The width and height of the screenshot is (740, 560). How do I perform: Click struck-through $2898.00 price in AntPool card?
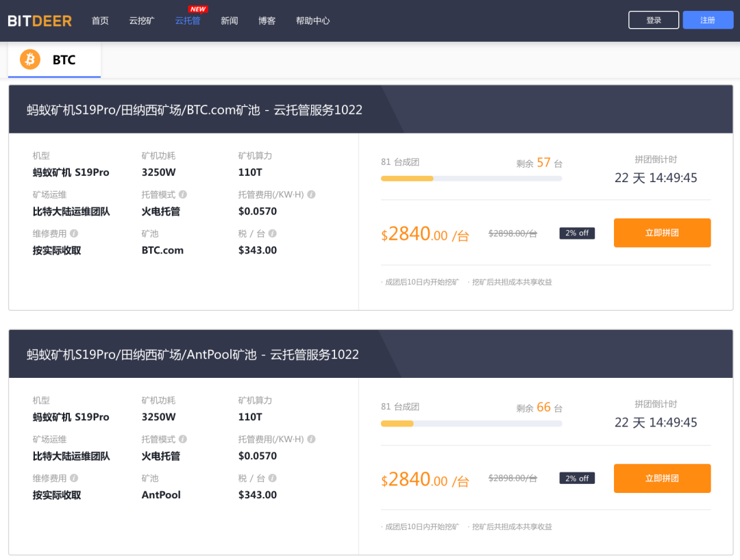tap(513, 478)
